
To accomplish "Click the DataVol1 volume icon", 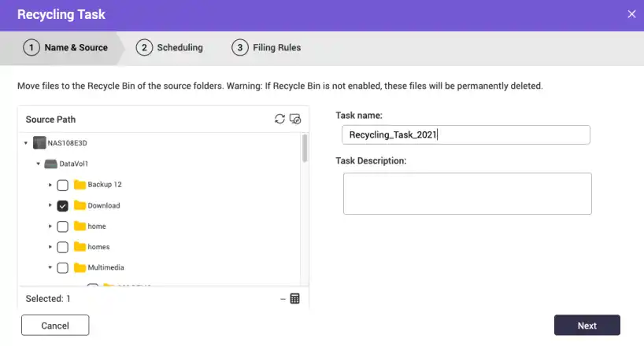I will 51,164.
